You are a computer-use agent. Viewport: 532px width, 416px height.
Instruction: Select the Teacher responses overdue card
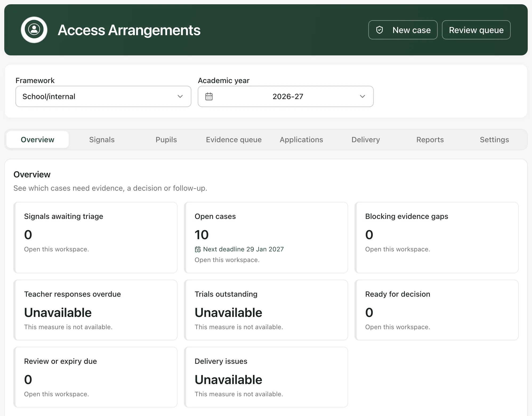tap(95, 310)
